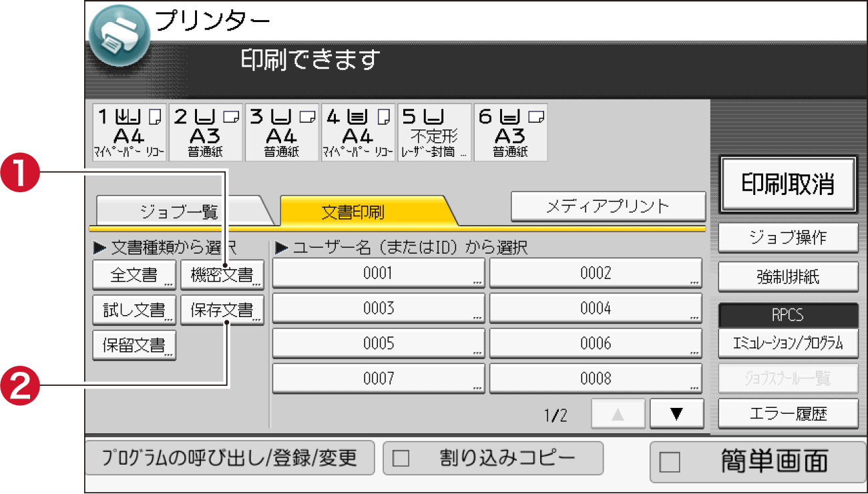The height and width of the screenshot is (494, 868).
Task: Toggle the 割り込みコピー checkbox
Action: pos(492,458)
